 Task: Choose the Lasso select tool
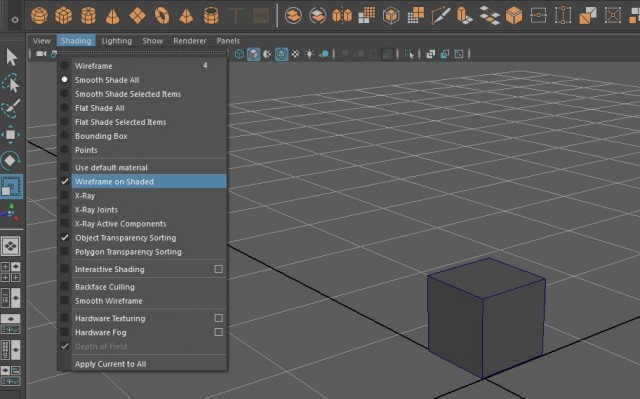pyautogui.click(x=11, y=83)
